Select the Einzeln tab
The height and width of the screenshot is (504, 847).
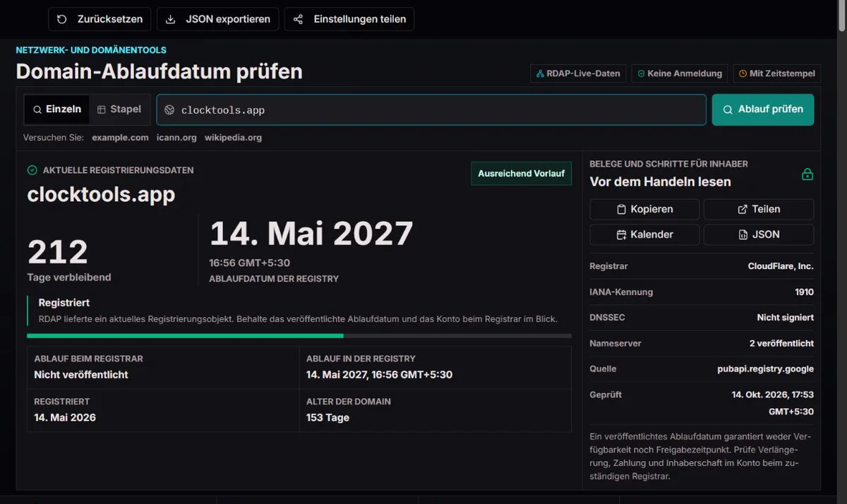pos(57,109)
